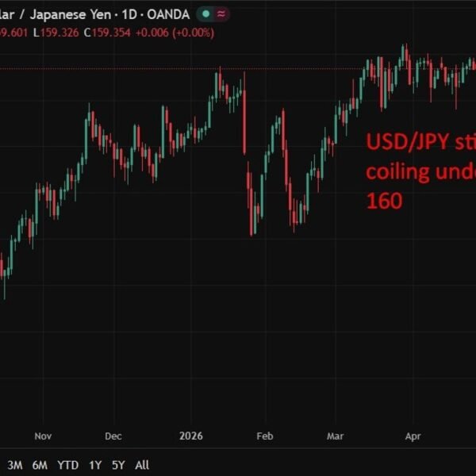This screenshot has height=476, width=476.
Task: Click the red 160 annotation text
Action: tap(384, 201)
